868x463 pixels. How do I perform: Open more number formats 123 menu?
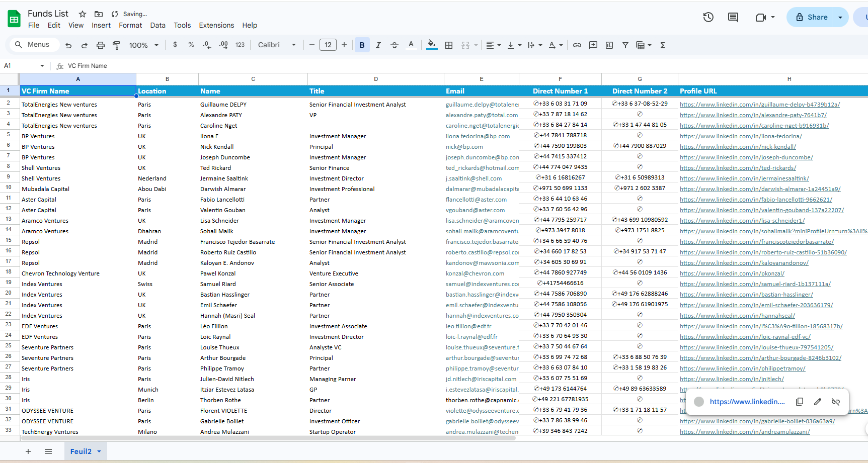coord(240,45)
